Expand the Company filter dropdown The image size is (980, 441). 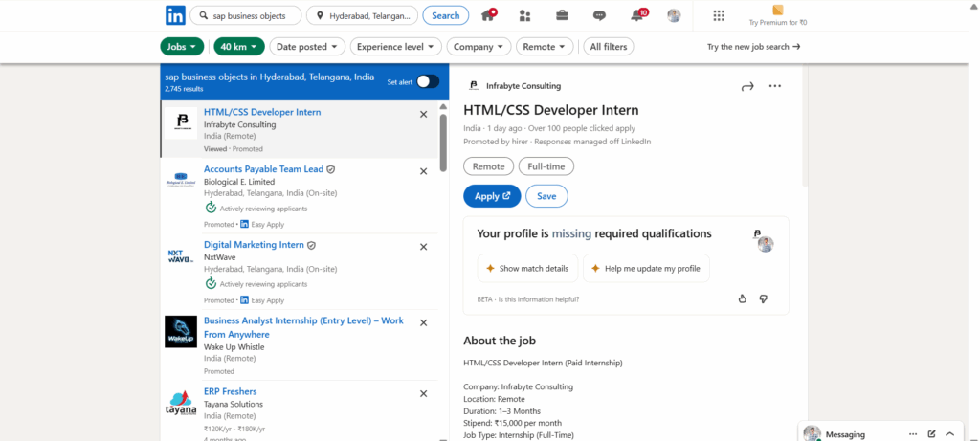pyautogui.click(x=479, y=47)
